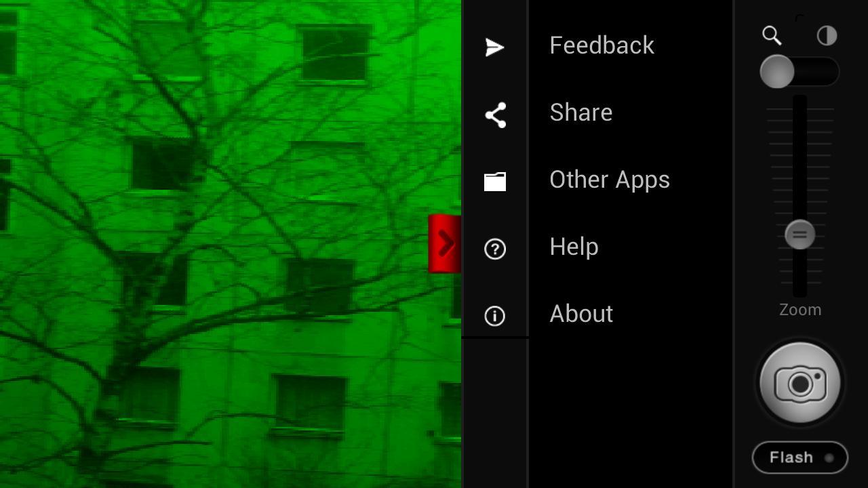Click the top of the zoom slider track
The width and height of the screenshot is (868, 488).
pyautogui.click(x=800, y=103)
